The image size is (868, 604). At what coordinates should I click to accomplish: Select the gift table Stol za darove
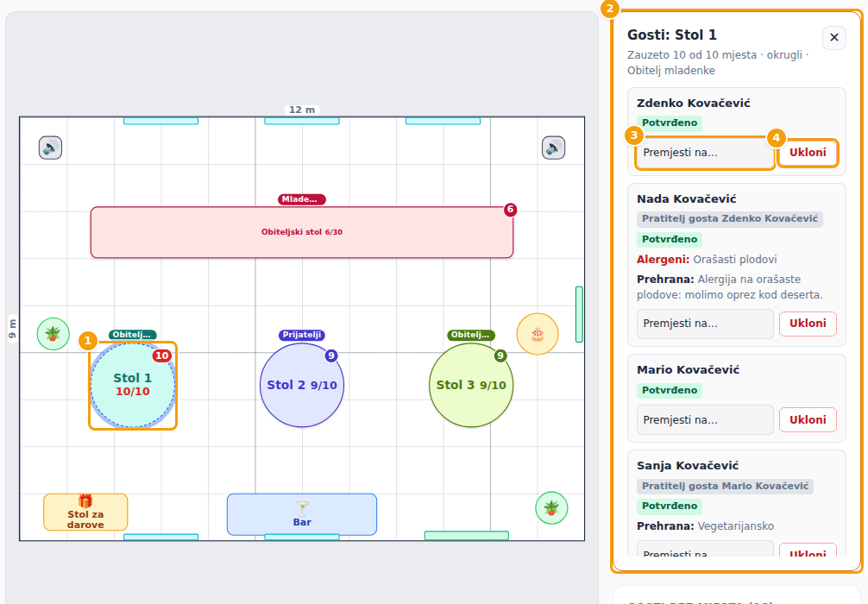(85, 512)
